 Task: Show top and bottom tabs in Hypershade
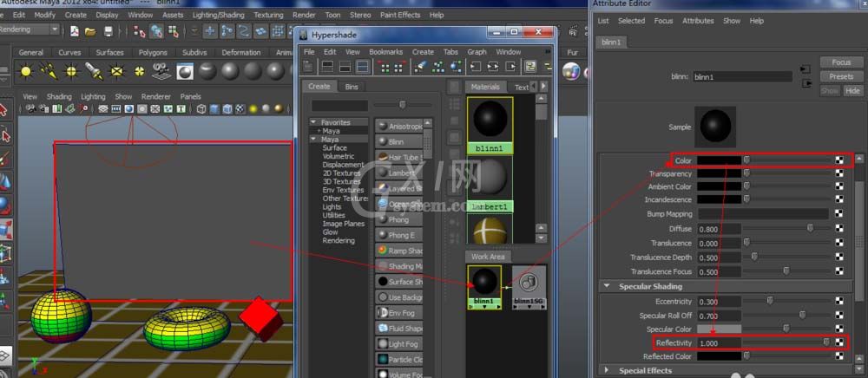coord(362,67)
